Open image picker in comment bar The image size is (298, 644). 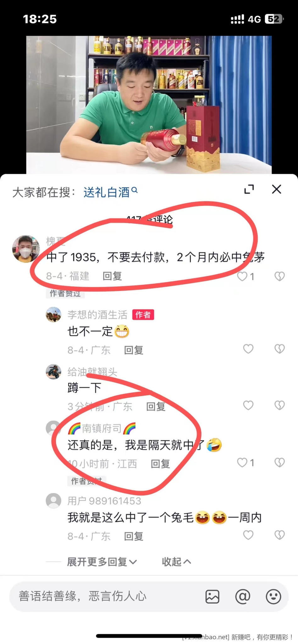(x=212, y=597)
